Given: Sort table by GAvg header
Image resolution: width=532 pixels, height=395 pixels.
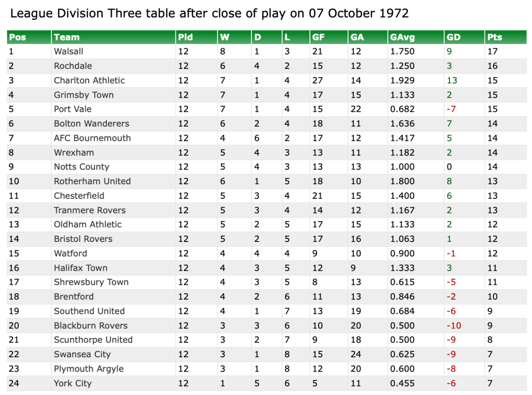Looking at the screenshot, I should (402, 37).
